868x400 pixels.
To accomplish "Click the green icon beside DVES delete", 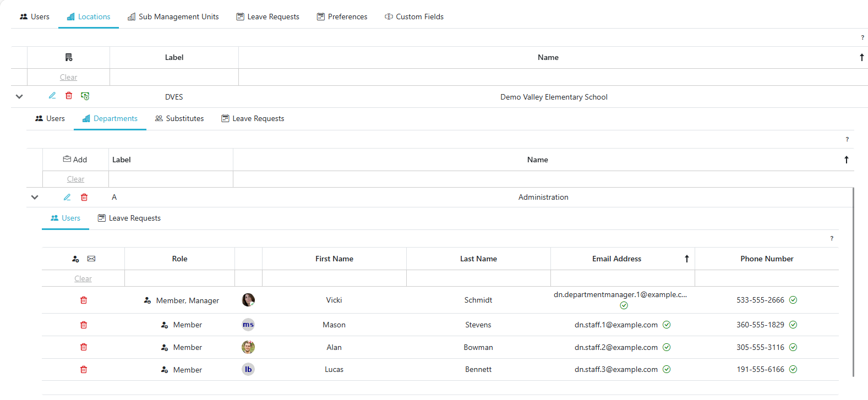I will point(85,96).
